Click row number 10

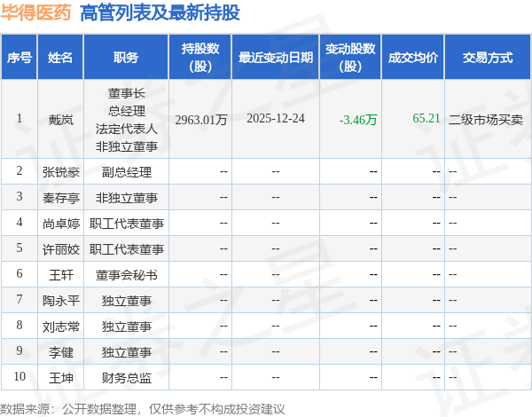[20, 376]
